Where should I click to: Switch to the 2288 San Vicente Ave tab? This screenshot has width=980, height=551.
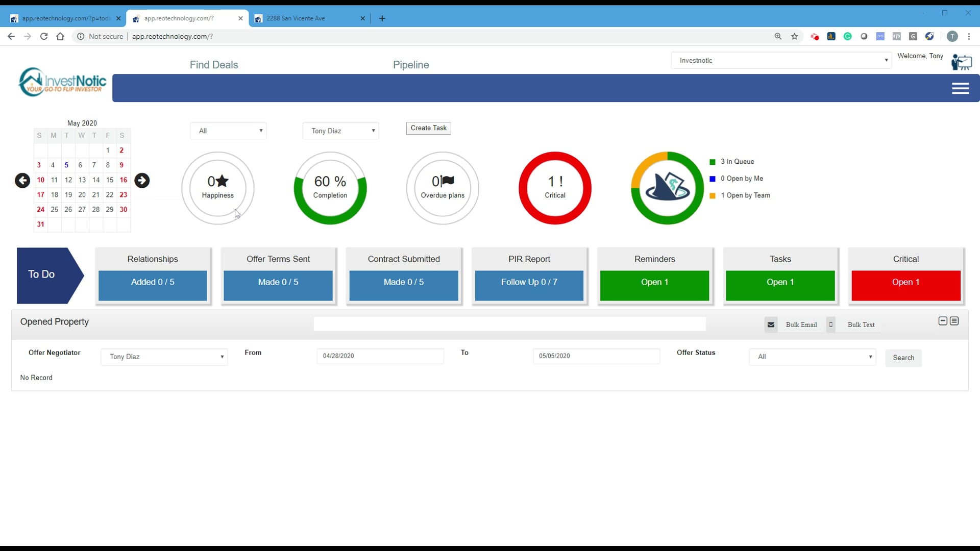click(310, 18)
